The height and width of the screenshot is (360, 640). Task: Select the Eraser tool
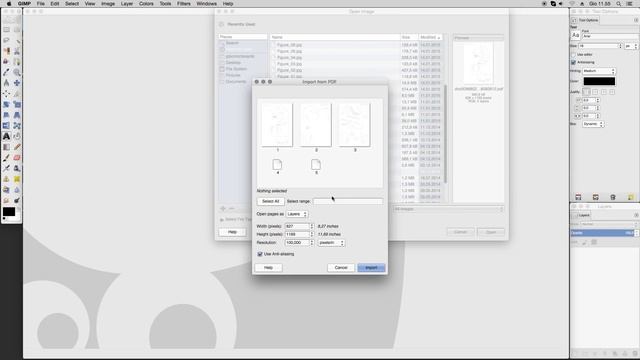click(17, 158)
